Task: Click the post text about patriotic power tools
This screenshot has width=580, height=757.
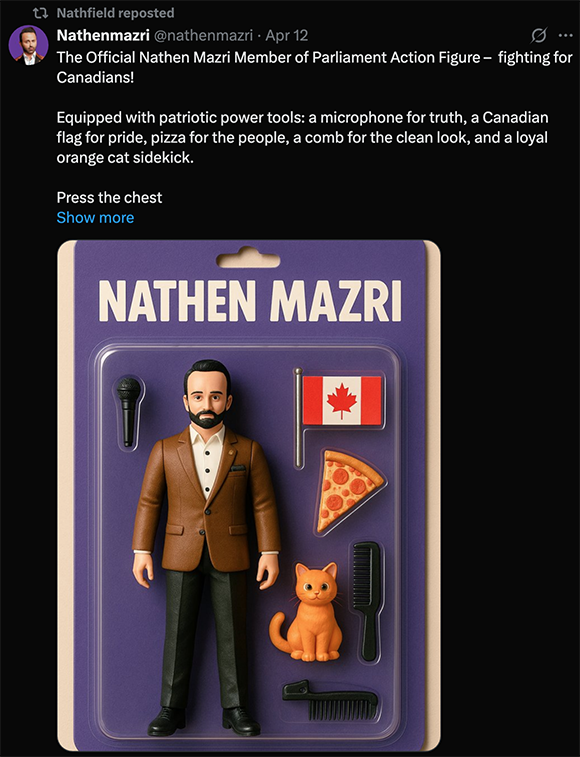Action: 302,138
